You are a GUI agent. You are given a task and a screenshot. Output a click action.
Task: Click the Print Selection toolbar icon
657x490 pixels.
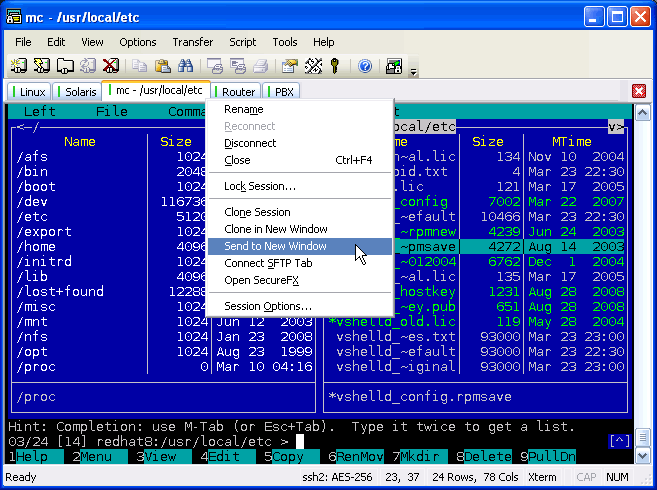238,66
